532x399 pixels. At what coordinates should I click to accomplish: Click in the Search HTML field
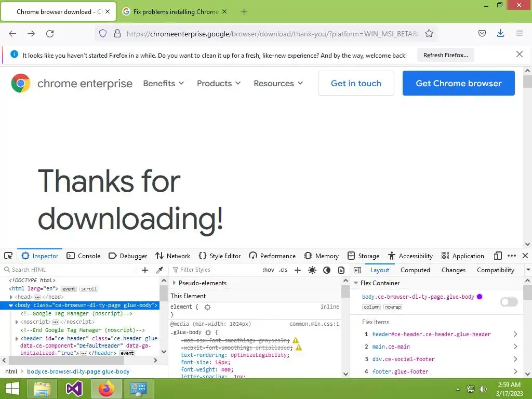pos(70,270)
